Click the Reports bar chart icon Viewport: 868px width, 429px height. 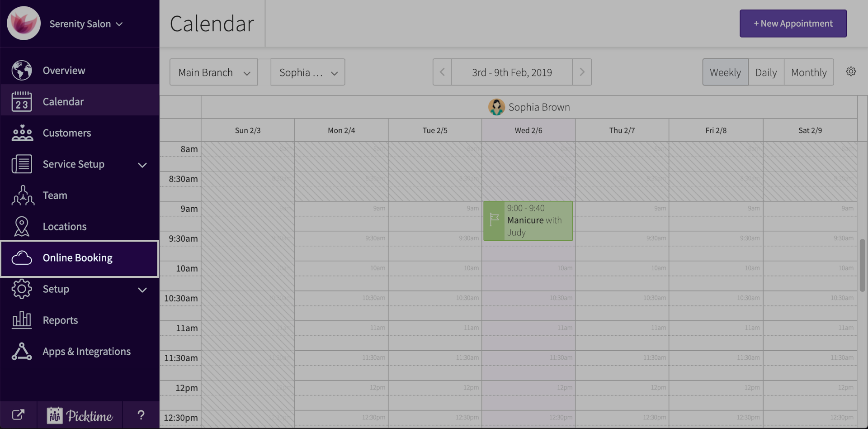pos(22,320)
